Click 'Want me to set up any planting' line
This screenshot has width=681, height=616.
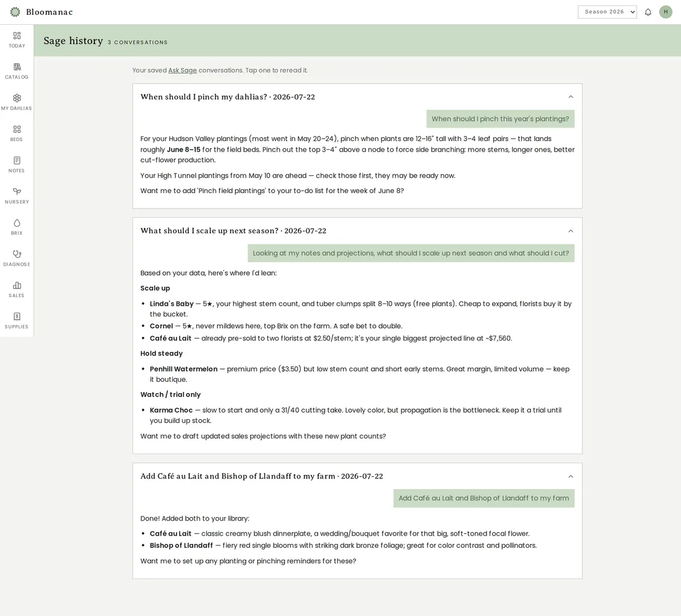248,561
